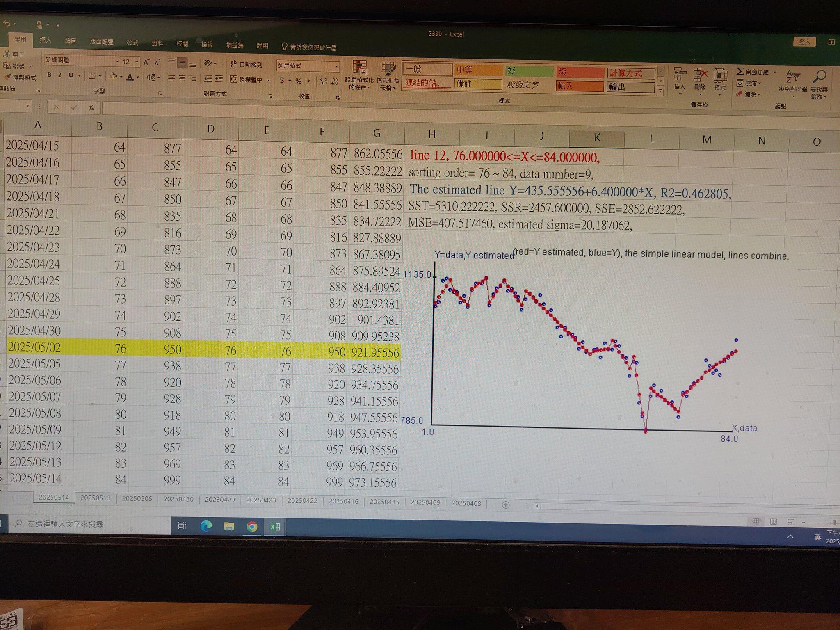Open the font size 12 dropdown
Image resolution: width=840 pixels, height=630 pixels.
click(137, 62)
